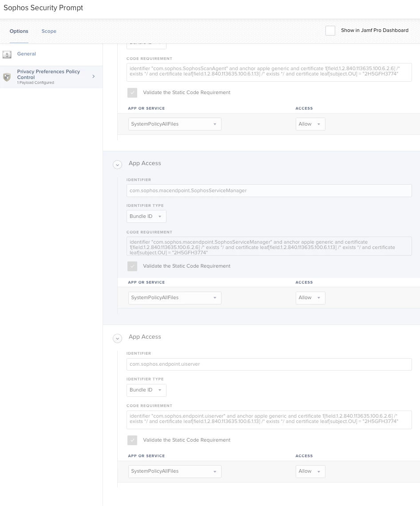
Task: Click the Privacy Preferences shield icon
Action: (x=7, y=77)
